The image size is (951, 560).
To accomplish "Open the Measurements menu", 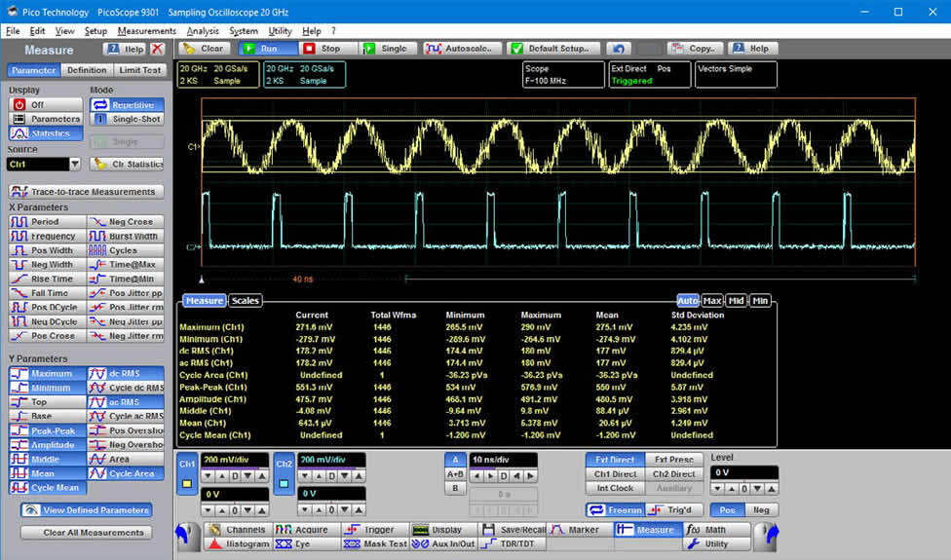I will tap(147, 31).
